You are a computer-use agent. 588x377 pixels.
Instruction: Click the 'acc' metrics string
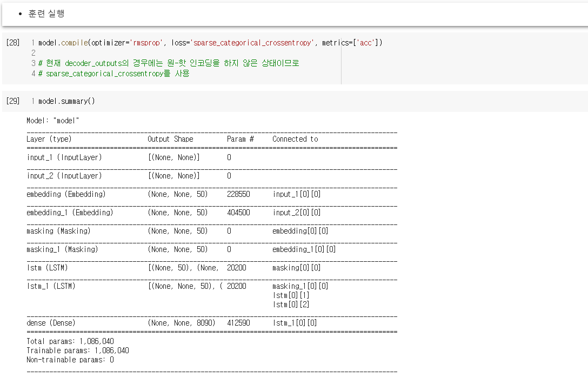click(366, 43)
